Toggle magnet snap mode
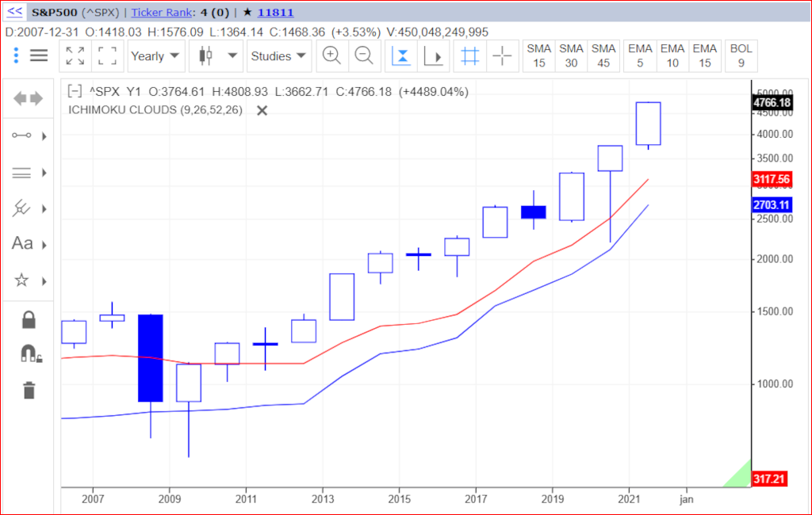Screen dimensions: 812x515 point(29,354)
